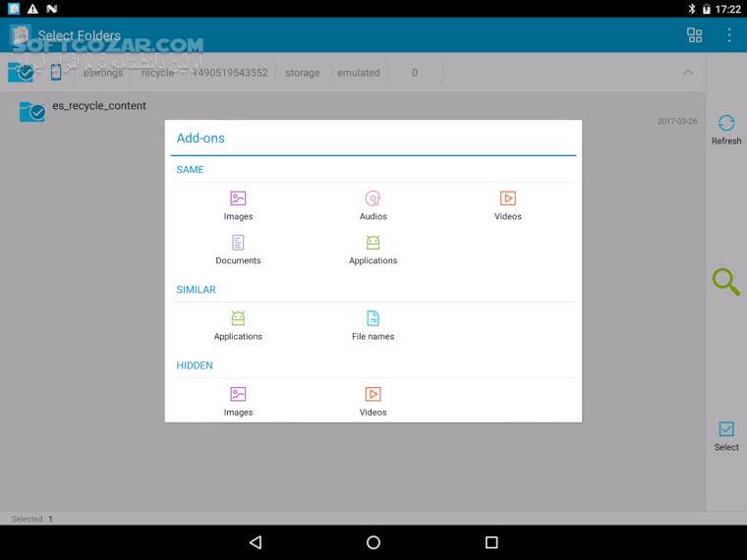The image size is (747, 560).
Task: Open Images under HIDDEN section
Action: click(x=238, y=402)
